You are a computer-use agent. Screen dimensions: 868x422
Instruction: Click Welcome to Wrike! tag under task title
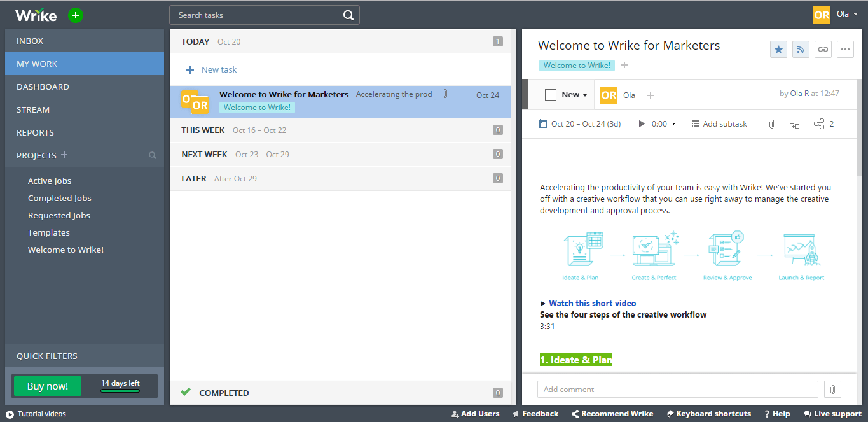tap(577, 65)
